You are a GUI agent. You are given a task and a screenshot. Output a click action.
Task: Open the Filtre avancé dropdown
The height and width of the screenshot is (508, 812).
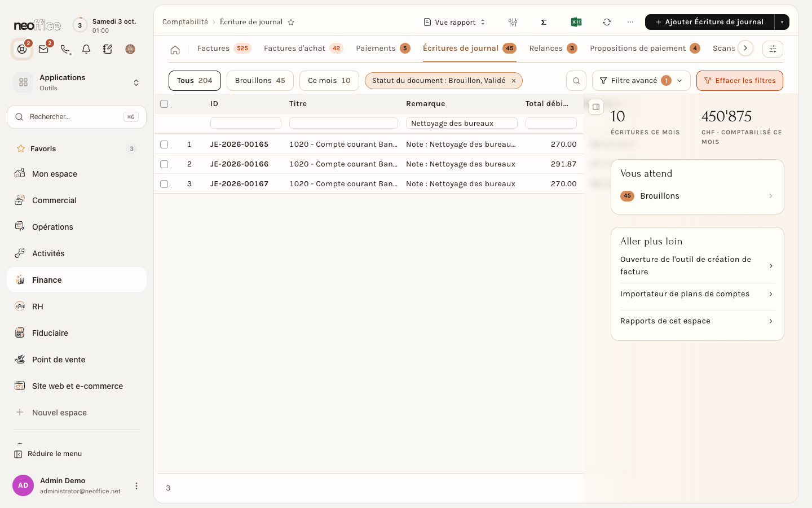pos(641,81)
